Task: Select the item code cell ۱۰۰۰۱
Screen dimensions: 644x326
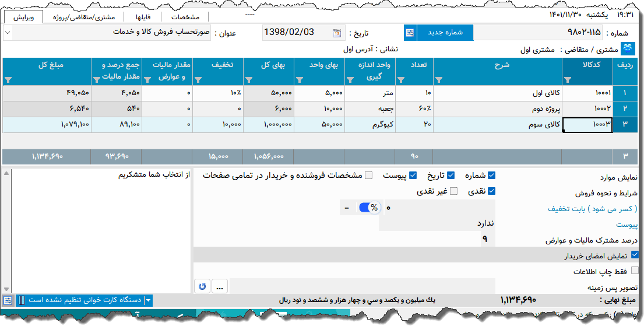Action: (587, 93)
